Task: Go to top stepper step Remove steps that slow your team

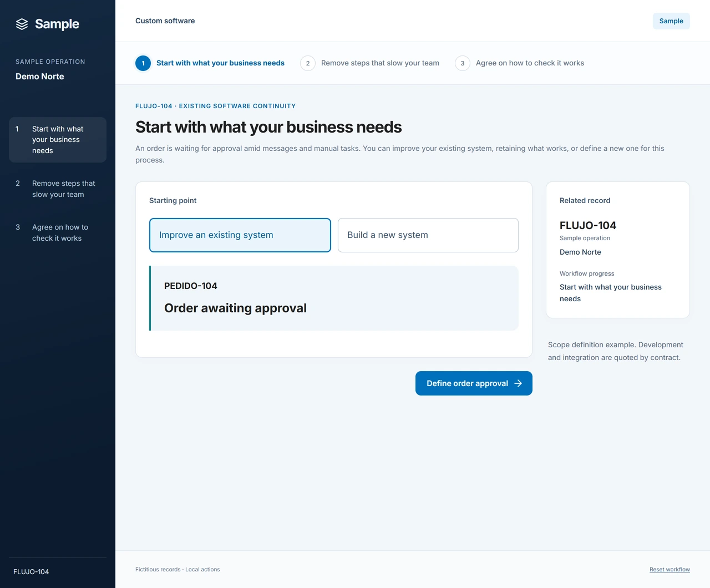Action: (x=369, y=63)
